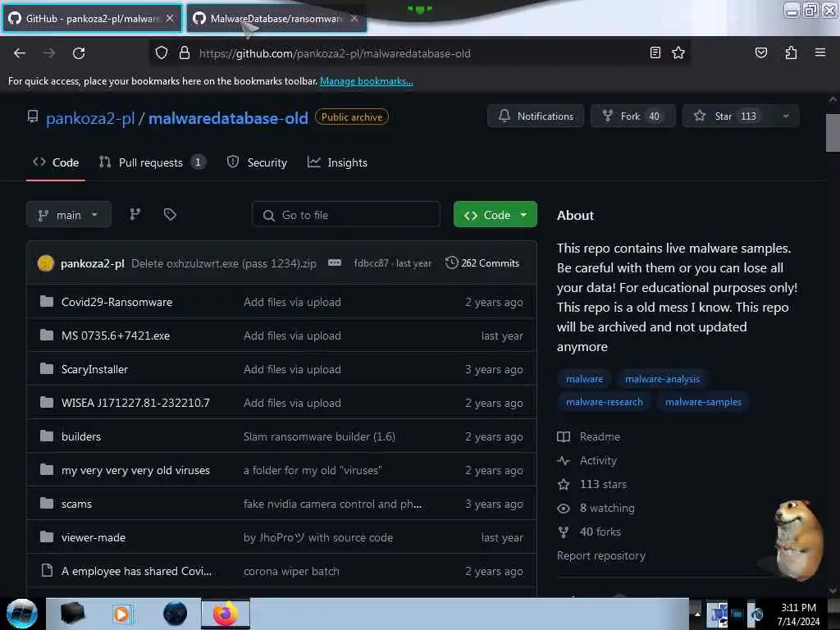Screen dimensions: 840x630
Task: Open the Pocket save icon
Action: [760, 52]
